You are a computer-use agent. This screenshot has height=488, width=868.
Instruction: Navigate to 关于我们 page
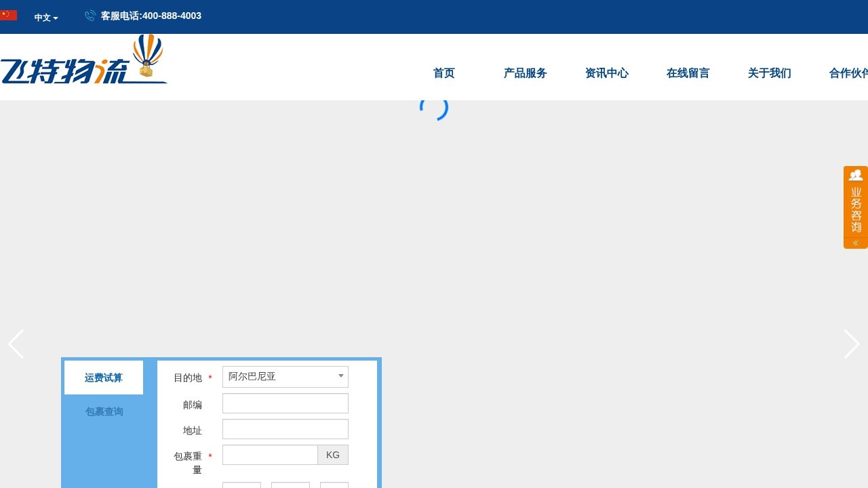click(770, 73)
